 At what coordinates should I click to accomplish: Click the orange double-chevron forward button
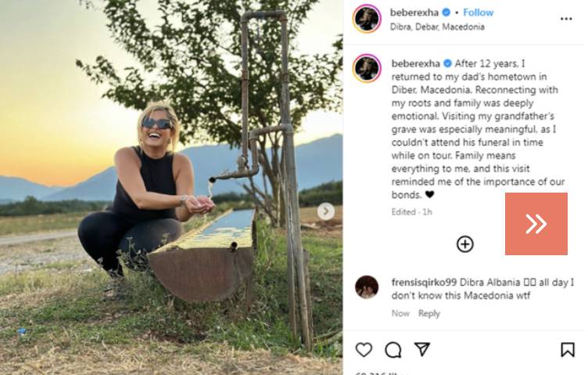click(536, 224)
